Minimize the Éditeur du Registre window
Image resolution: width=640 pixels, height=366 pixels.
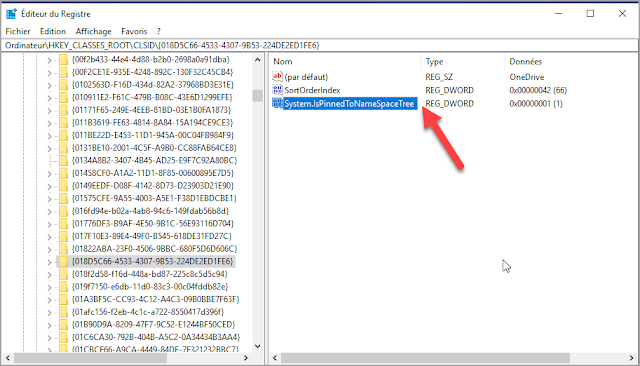point(559,13)
